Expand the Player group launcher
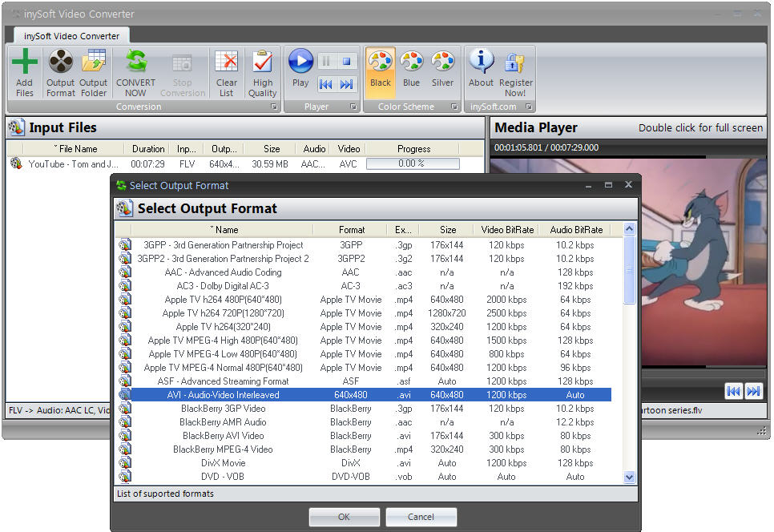Viewport: 774px width, 532px height. click(x=353, y=107)
